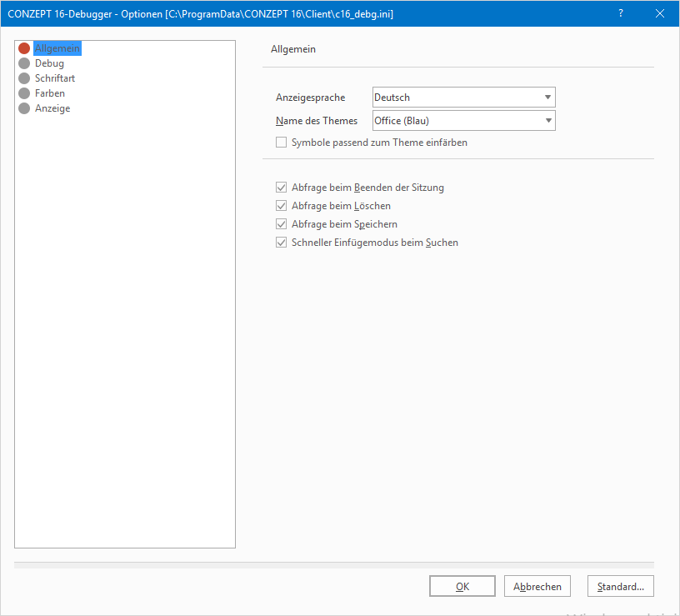
Task: Click the red circle icon beside Allgemein
Action: 24,48
